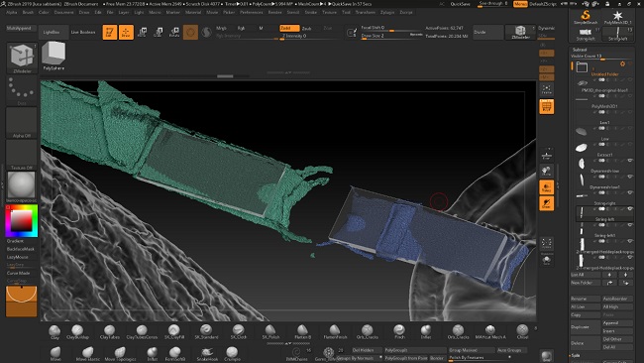This screenshot has height=363, width=644.
Task: Pick the SK_Polish brush
Action: (270, 331)
